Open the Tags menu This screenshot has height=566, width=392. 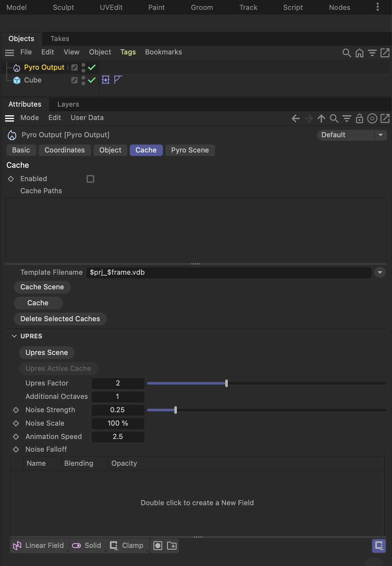(x=128, y=52)
